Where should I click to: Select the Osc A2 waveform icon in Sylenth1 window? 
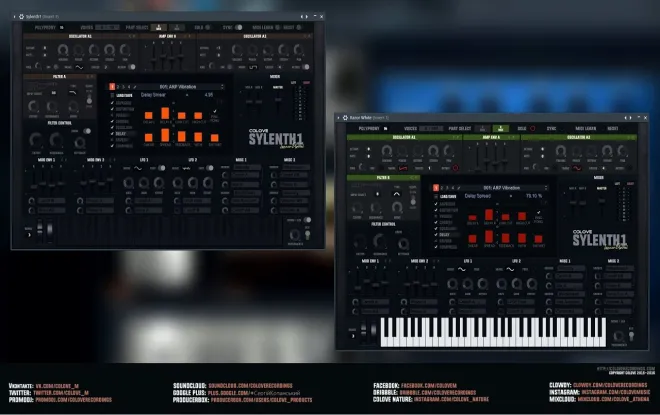click(x=253, y=67)
